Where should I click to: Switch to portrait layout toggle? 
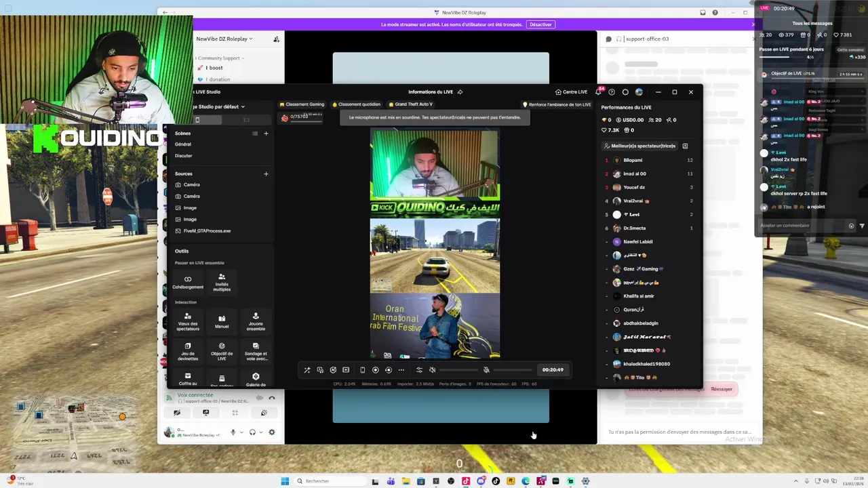[x=197, y=120]
